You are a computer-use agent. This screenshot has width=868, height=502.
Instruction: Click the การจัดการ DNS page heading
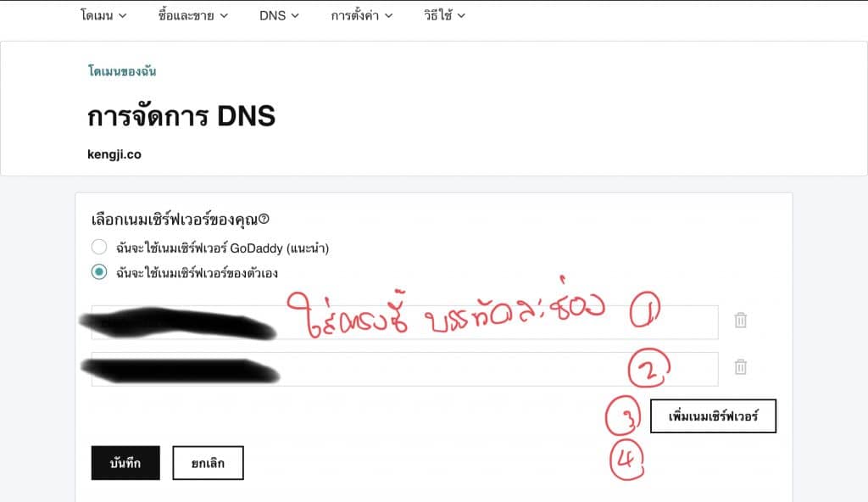click(x=181, y=116)
